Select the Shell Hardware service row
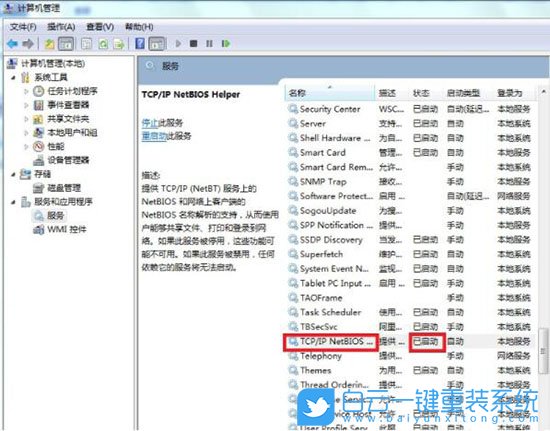 click(x=410, y=138)
